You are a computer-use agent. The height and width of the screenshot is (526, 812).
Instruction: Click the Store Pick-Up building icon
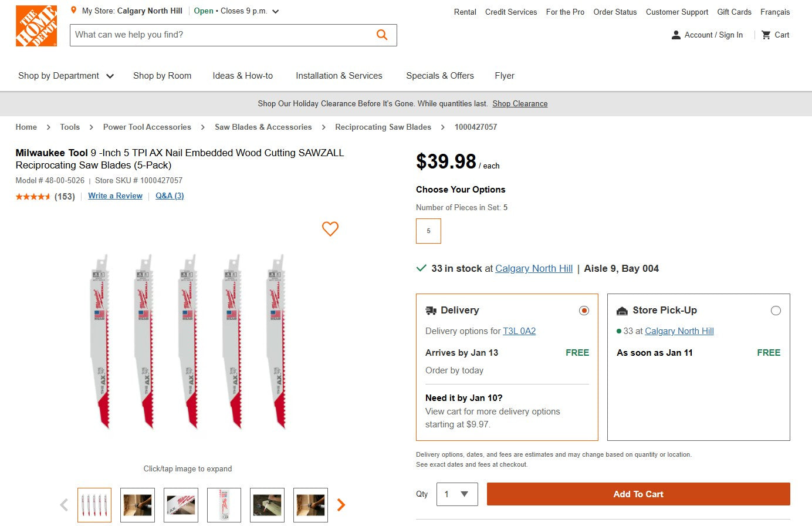(x=621, y=310)
